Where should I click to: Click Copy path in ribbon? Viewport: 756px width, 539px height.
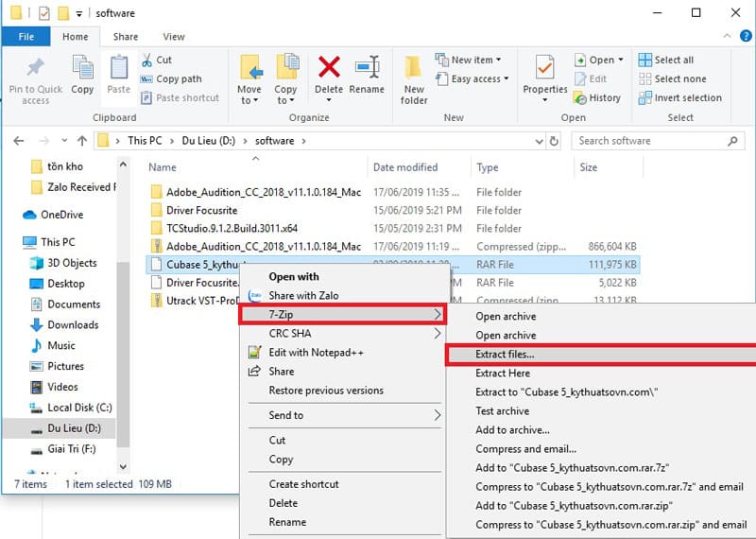pos(171,78)
